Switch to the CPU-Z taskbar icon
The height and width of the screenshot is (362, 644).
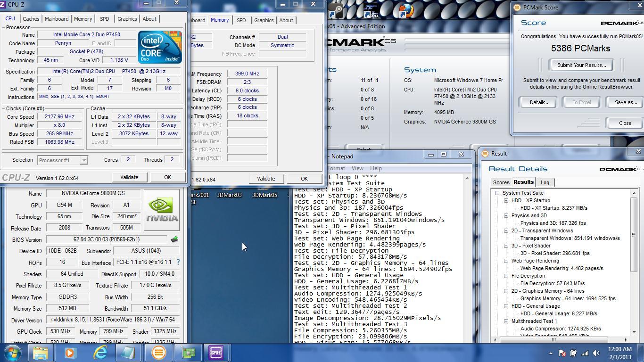216,353
